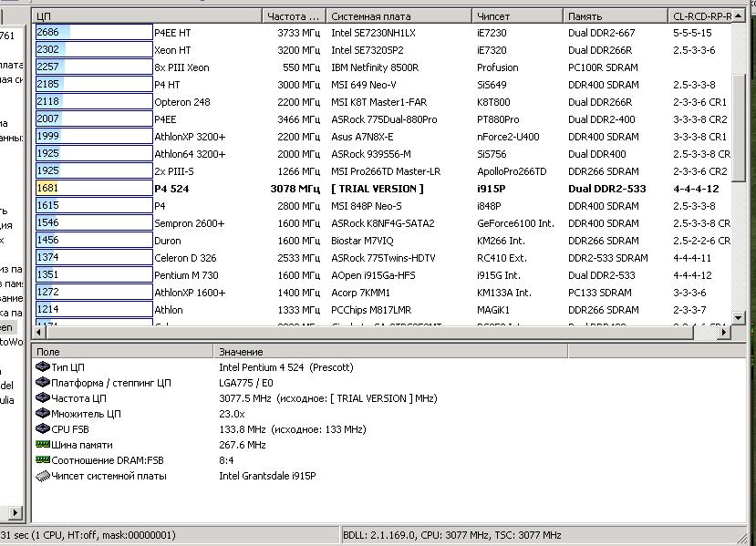Click the Множитель ЦП chip icon
Screen dimensions: 756x546
pyautogui.click(x=42, y=414)
